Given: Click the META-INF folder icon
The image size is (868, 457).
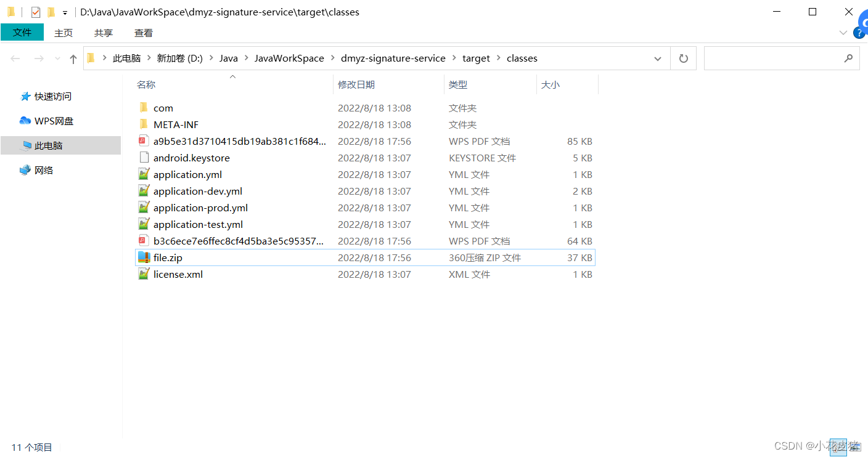Looking at the screenshot, I should tap(144, 124).
